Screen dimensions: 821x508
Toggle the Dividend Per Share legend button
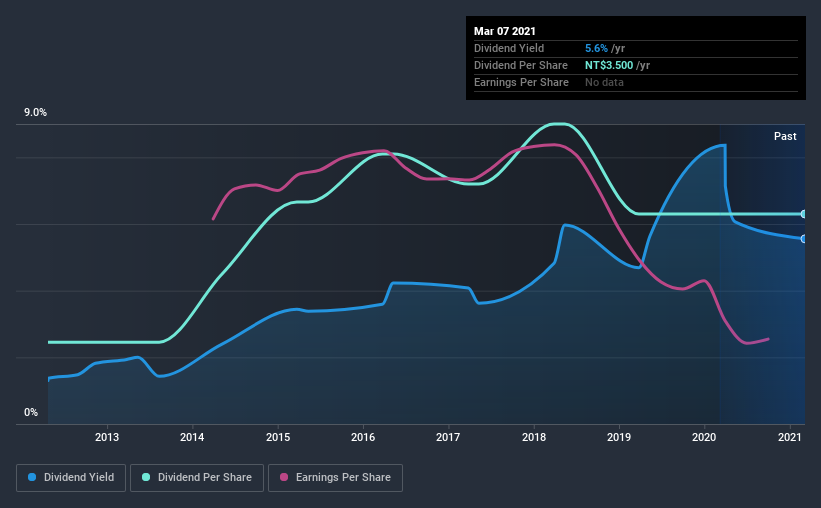tap(197, 478)
